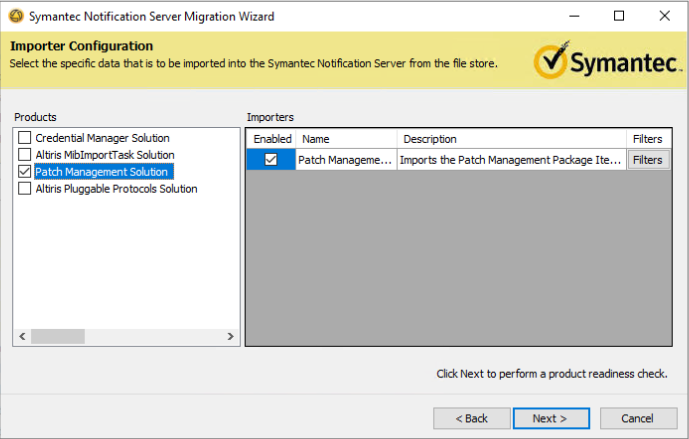Check the Altiris MibImportTask Solution box
The width and height of the screenshot is (689, 439).
(x=25, y=155)
